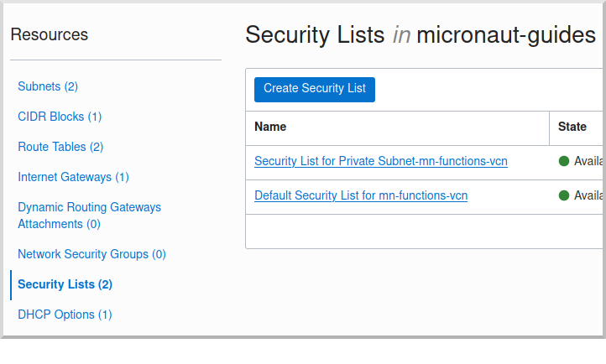Click the Create Security List button

(314, 90)
